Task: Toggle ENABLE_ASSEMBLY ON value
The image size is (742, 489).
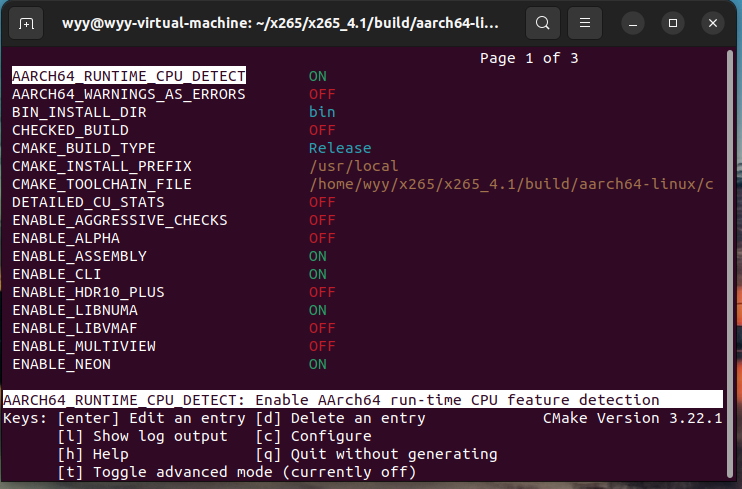Action: [317, 256]
